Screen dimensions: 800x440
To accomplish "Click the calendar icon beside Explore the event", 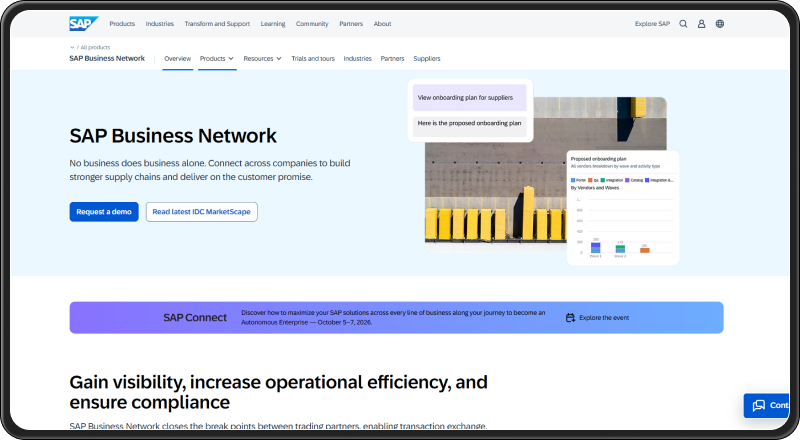I will click(x=570, y=317).
